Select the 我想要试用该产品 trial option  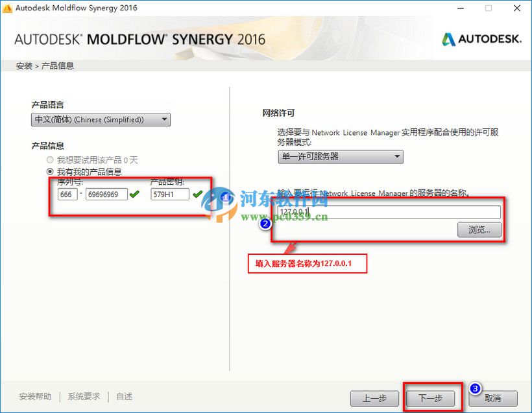click(x=50, y=160)
